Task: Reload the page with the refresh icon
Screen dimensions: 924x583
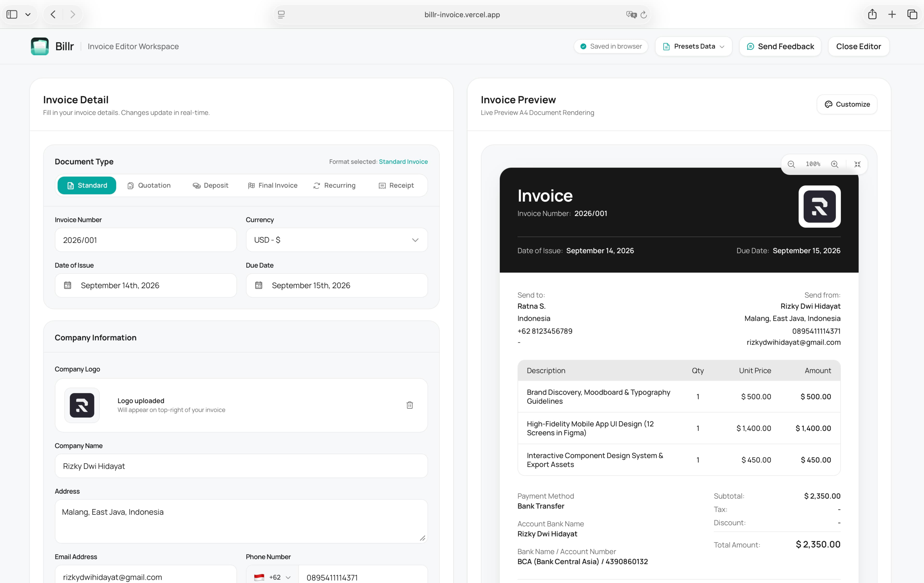Action: [x=644, y=15]
